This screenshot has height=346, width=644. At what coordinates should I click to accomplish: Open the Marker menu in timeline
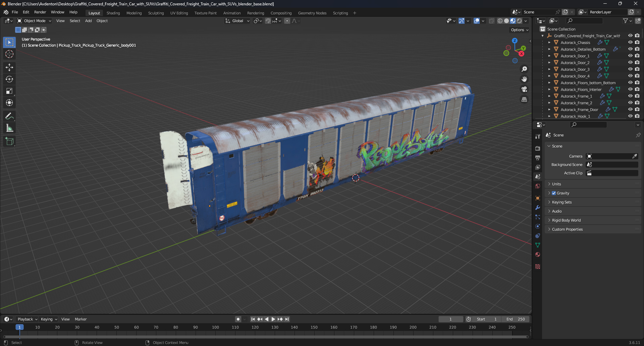coord(80,319)
